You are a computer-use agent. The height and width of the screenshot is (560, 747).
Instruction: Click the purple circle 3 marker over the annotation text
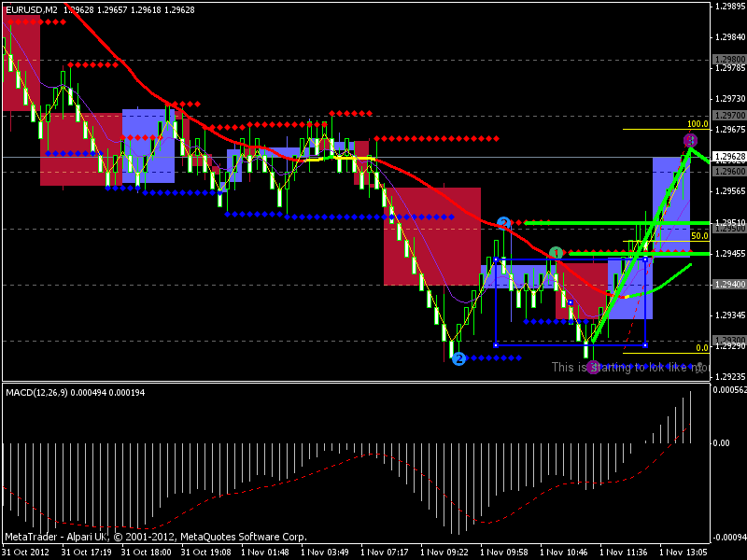[x=593, y=367]
